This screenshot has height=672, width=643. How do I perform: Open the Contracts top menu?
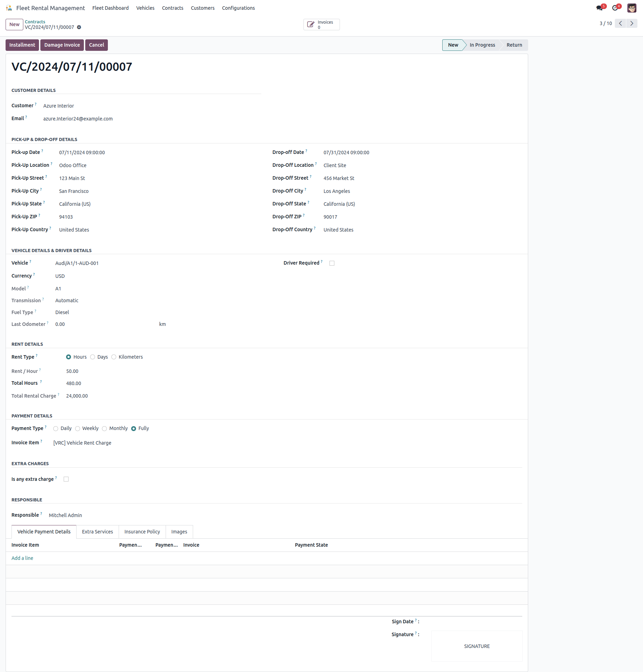(173, 8)
